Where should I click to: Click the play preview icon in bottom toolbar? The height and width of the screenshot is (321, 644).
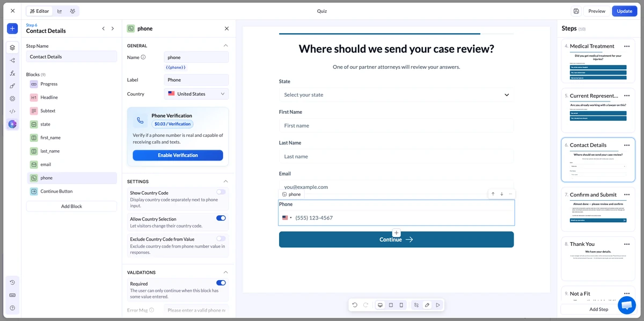[438, 305]
